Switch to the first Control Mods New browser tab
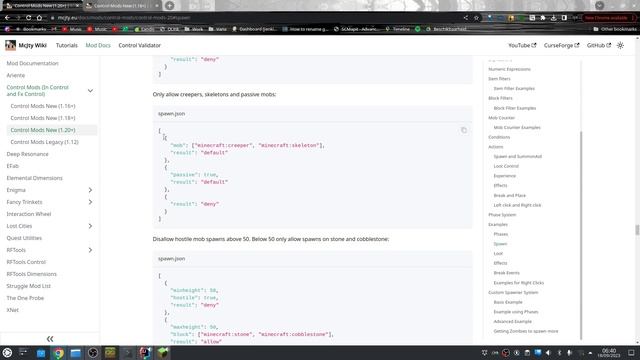This screenshot has width=640, height=360. coord(41,6)
